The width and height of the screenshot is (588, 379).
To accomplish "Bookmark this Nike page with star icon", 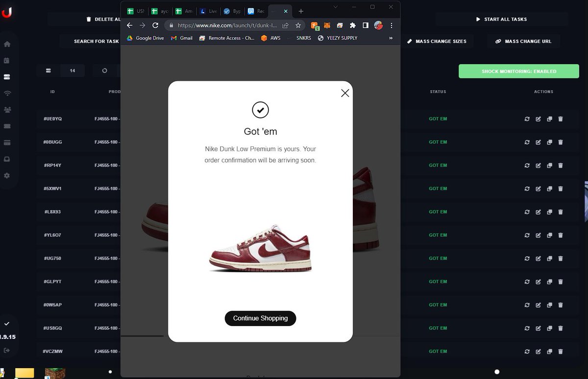I will coord(298,25).
